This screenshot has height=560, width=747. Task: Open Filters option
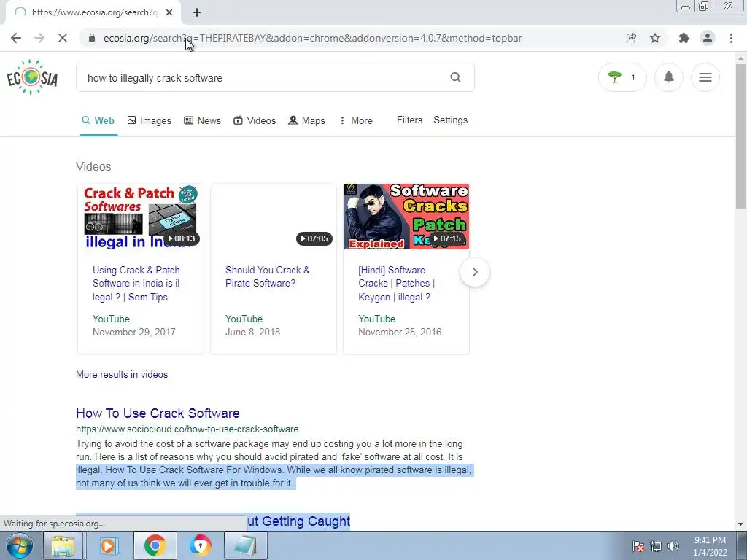coord(409,120)
